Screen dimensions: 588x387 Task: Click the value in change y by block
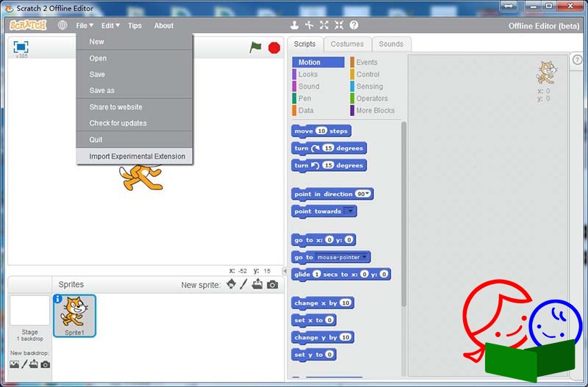tap(345, 337)
